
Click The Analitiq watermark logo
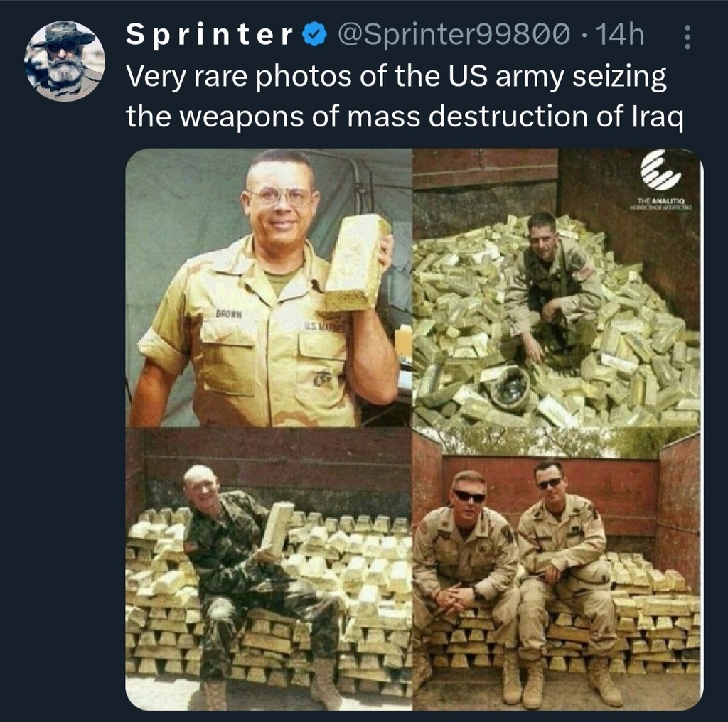click(660, 180)
